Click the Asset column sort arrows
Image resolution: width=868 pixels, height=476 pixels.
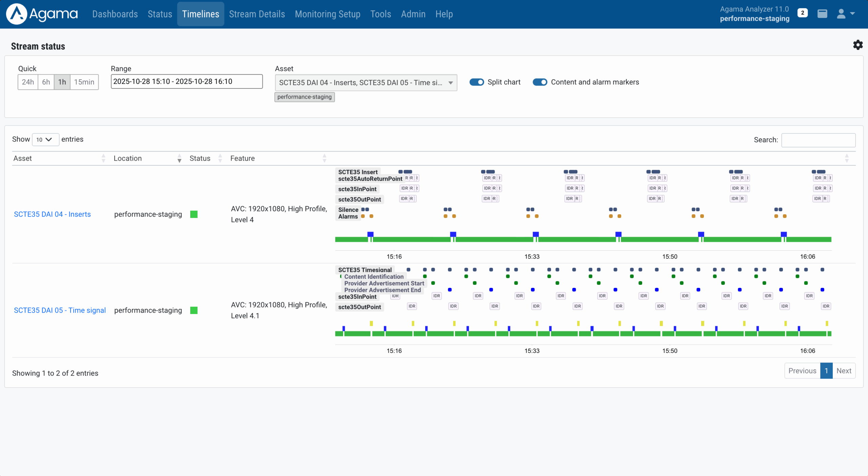pos(104,158)
